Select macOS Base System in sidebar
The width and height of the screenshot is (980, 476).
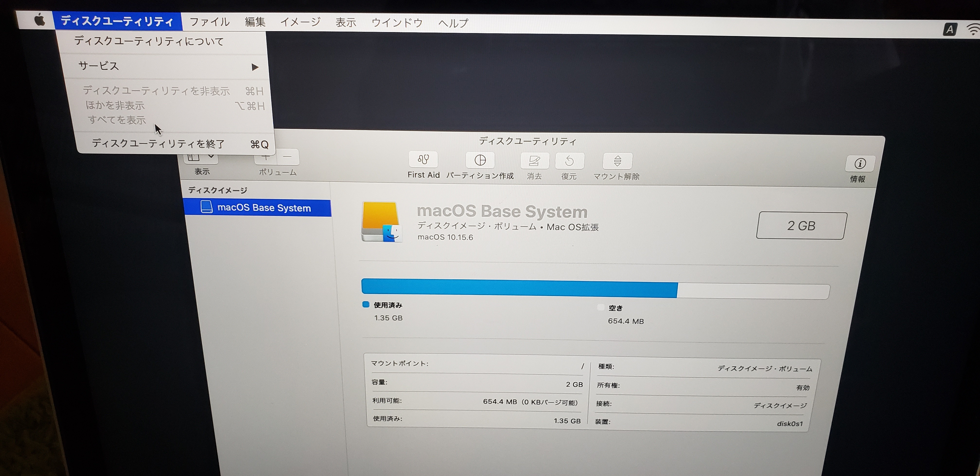[x=264, y=208]
